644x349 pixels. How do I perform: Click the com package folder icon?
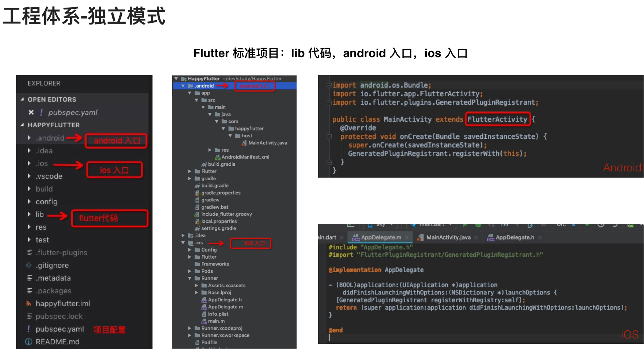click(x=225, y=122)
